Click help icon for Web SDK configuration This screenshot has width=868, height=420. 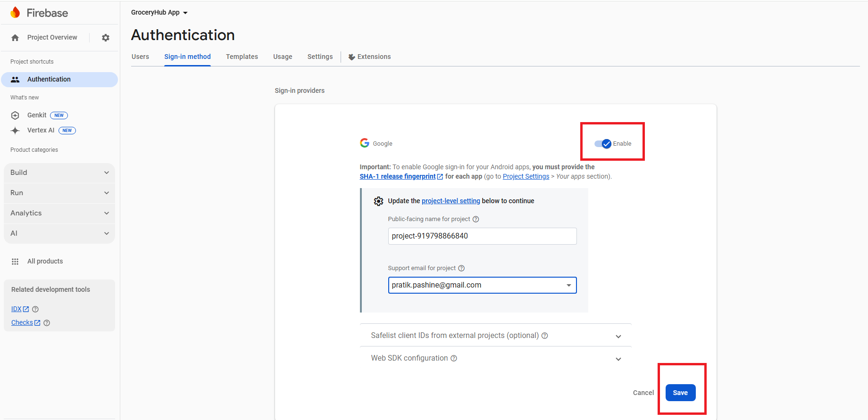pyautogui.click(x=454, y=358)
